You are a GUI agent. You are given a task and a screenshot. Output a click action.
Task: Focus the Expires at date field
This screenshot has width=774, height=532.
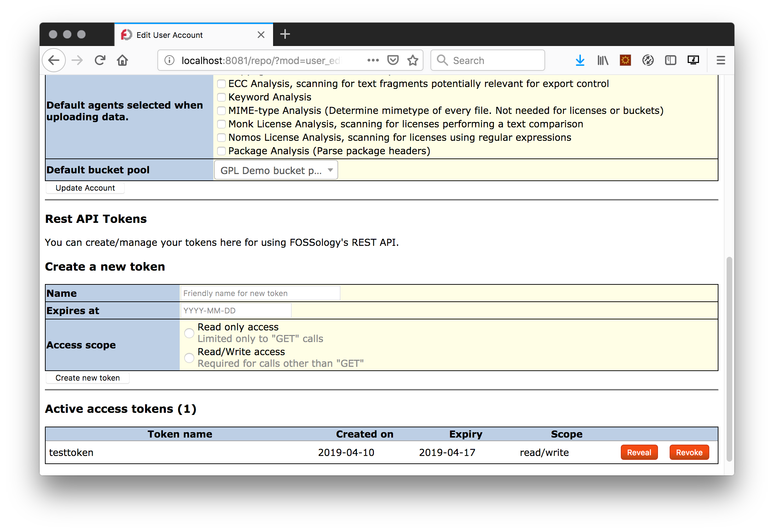pyautogui.click(x=236, y=311)
